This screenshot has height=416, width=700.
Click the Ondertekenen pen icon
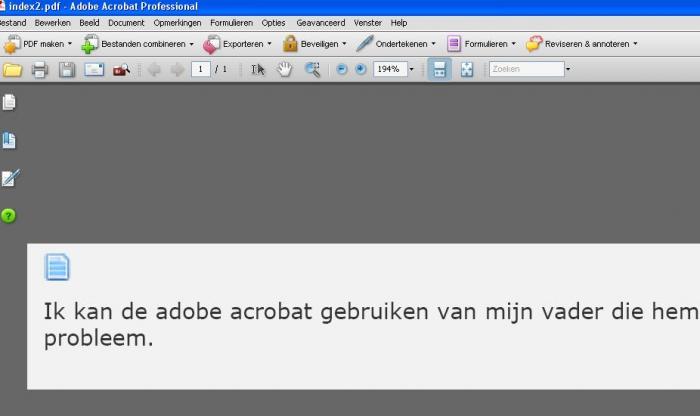coord(364,44)
